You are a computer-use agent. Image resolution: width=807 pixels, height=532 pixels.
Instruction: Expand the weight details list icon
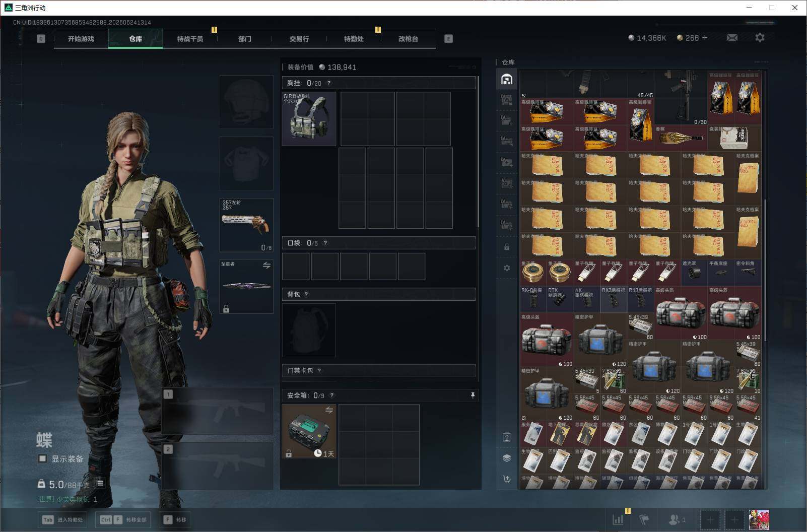click(100, 484)
